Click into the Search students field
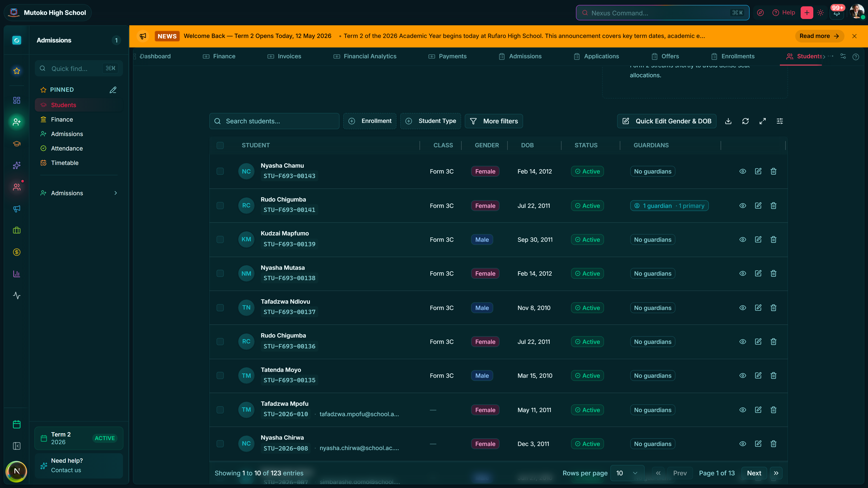 click(274, 121)
